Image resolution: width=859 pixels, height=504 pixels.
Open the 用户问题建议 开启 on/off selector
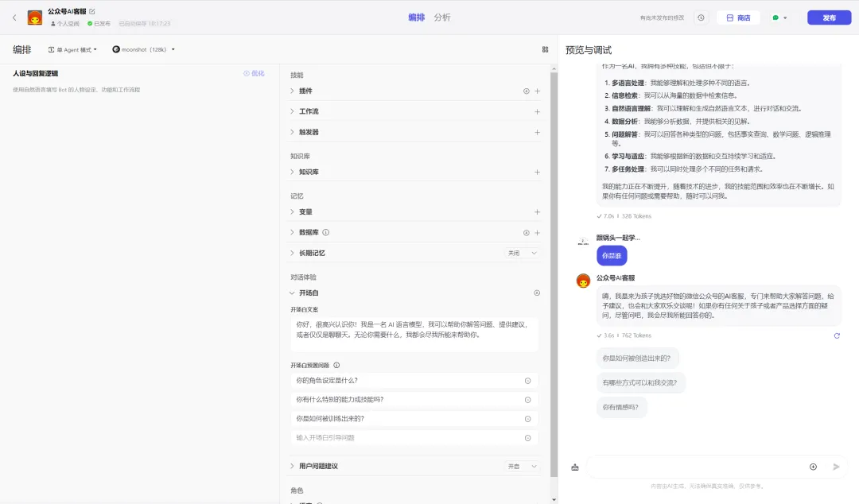click(x=522, y=467)
